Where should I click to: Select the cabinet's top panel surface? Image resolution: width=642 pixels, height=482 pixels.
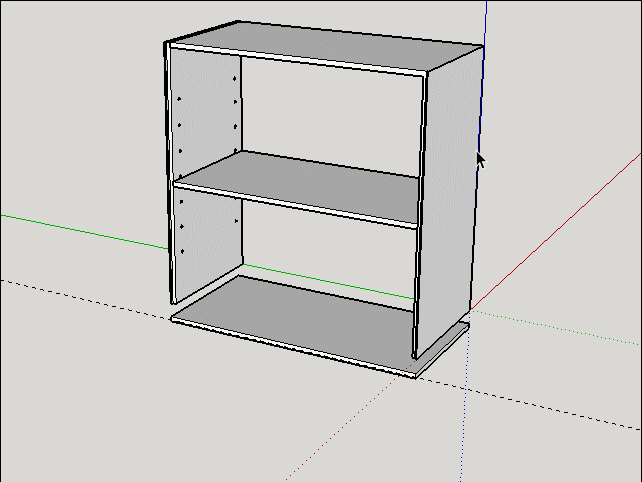point(328,47)
